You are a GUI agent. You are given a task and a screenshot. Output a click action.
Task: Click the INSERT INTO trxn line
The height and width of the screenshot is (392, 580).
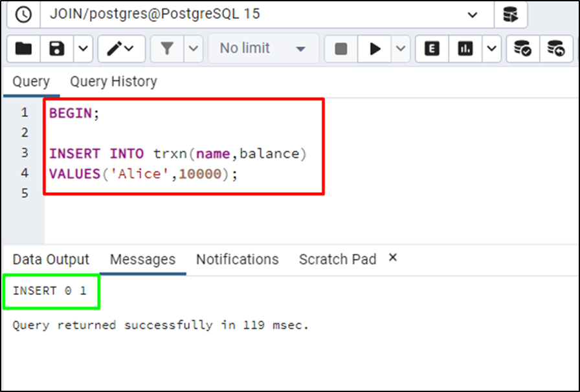(178, 153)
